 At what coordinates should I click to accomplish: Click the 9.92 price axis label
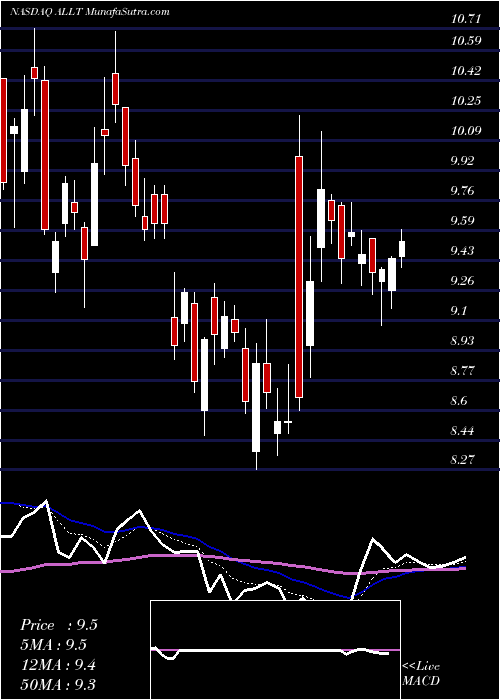(x=462, y=161)
